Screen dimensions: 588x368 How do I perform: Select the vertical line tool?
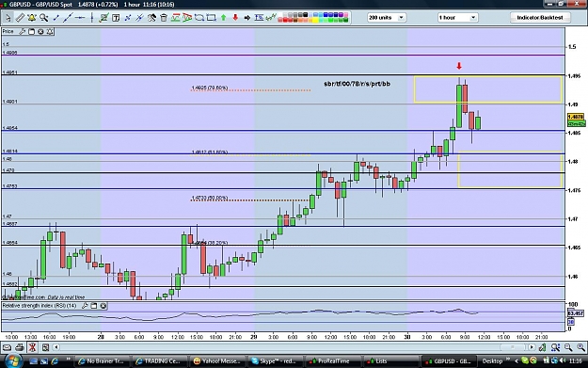coord(92,18)
